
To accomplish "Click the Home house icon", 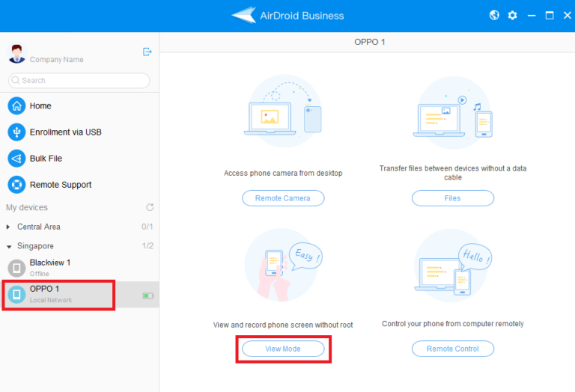I will coord(16,106).
